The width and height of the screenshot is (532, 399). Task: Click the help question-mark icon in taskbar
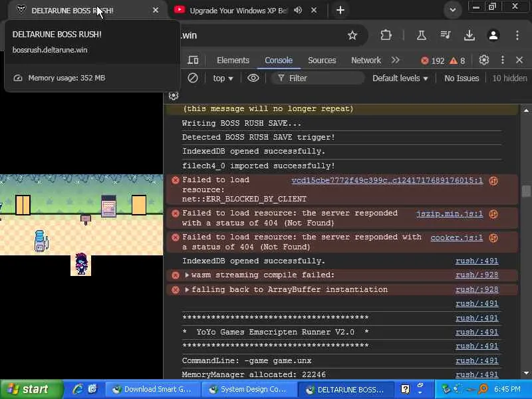(405, 389)
